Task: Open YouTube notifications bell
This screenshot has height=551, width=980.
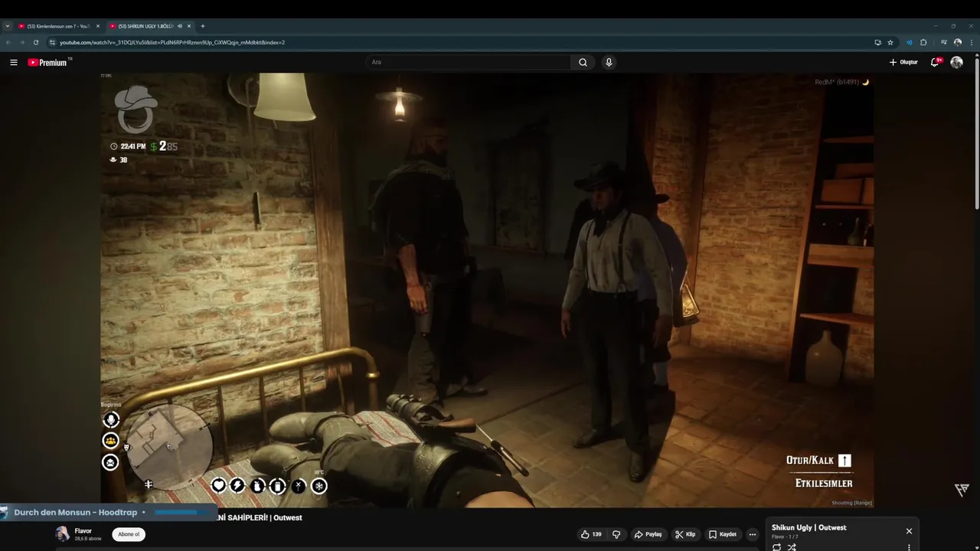Action: [x=935, y=63]
